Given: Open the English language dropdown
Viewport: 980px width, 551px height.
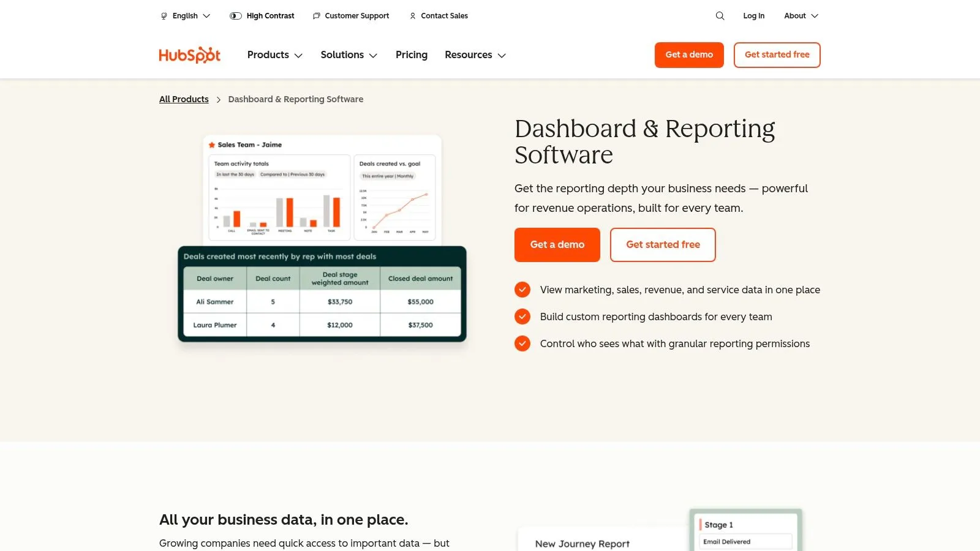Looking at the screenshot, I should pyautogui.click(x=185, y=16).
